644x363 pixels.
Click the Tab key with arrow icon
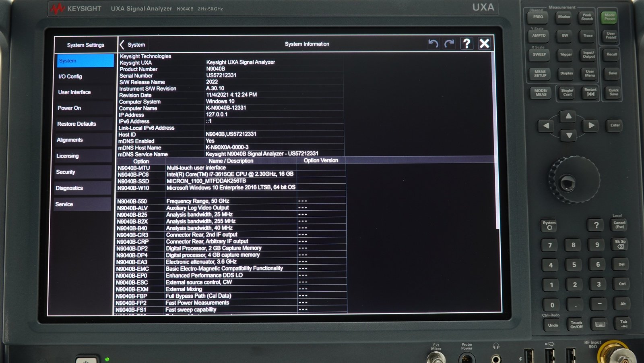coord(623,324)
